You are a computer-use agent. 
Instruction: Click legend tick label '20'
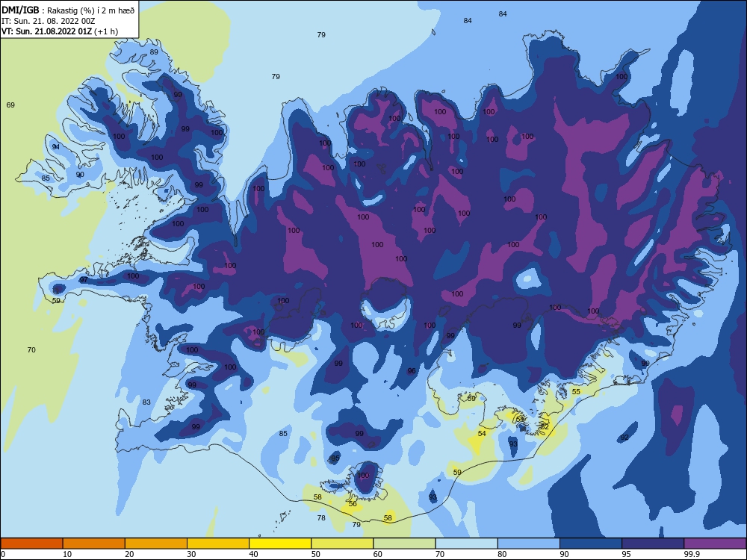pos(129,554)
